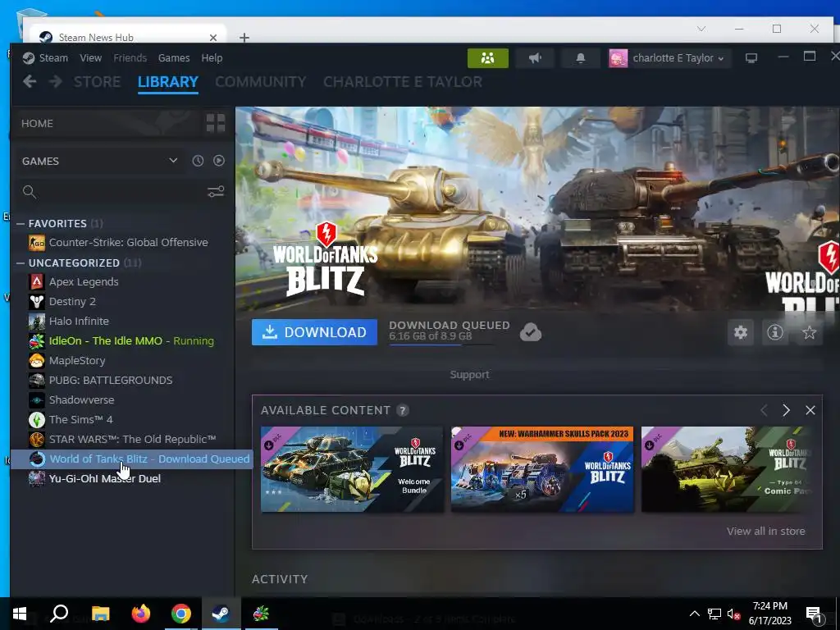Click the DOWNLOAD button
The height and width of the screenshot is (630, 840).
tap(314, 332)
